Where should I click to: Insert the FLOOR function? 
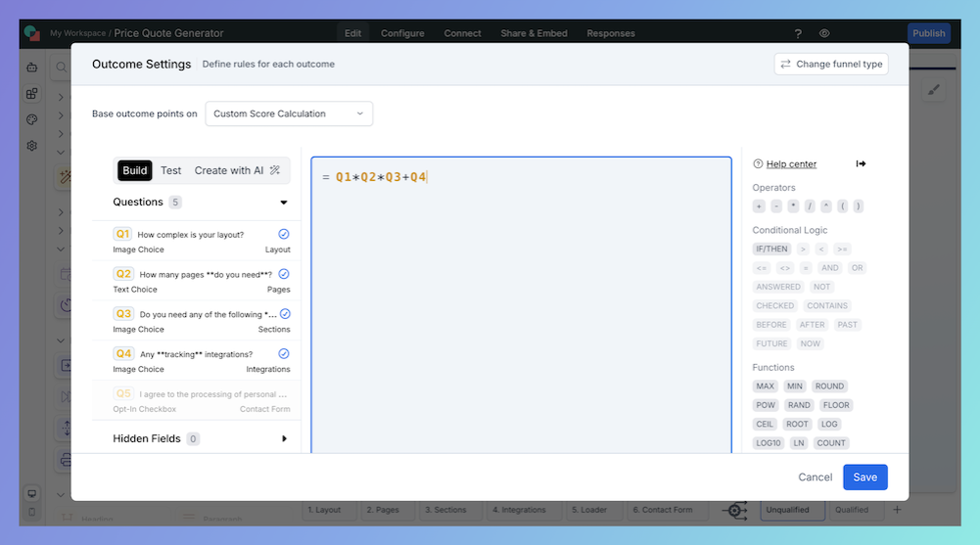pyautogui.click(x=836, y=405)
